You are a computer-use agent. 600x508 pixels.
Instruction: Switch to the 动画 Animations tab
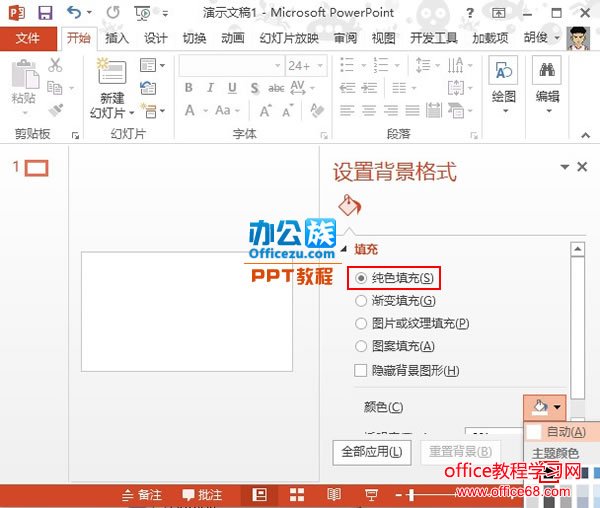233,38
